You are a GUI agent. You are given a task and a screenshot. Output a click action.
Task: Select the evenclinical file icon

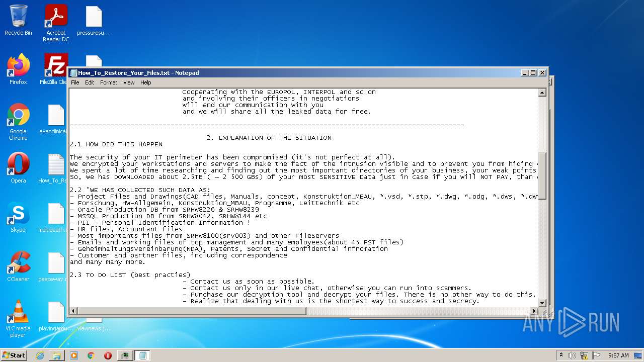54,119
